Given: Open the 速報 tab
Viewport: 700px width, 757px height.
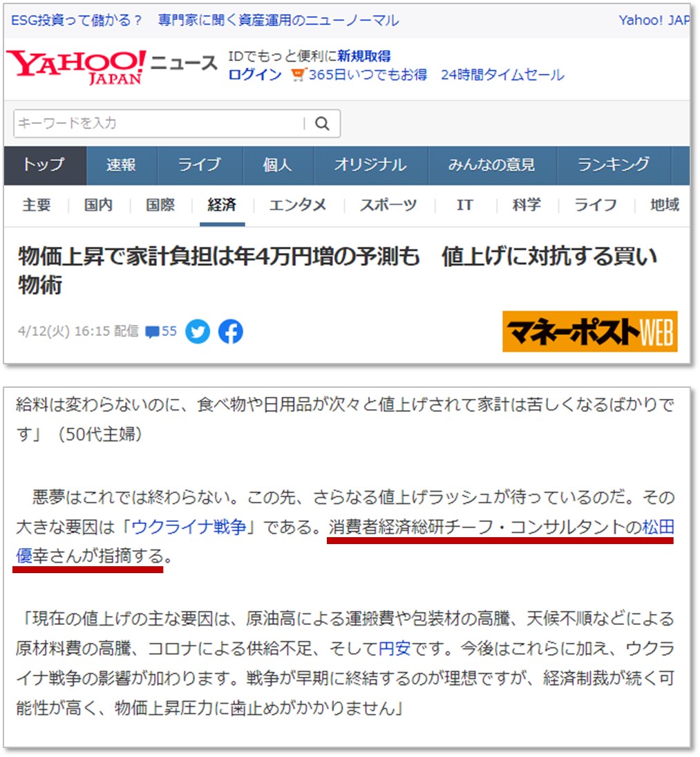Looking at the screenshot, I should [x=121, y=165].
